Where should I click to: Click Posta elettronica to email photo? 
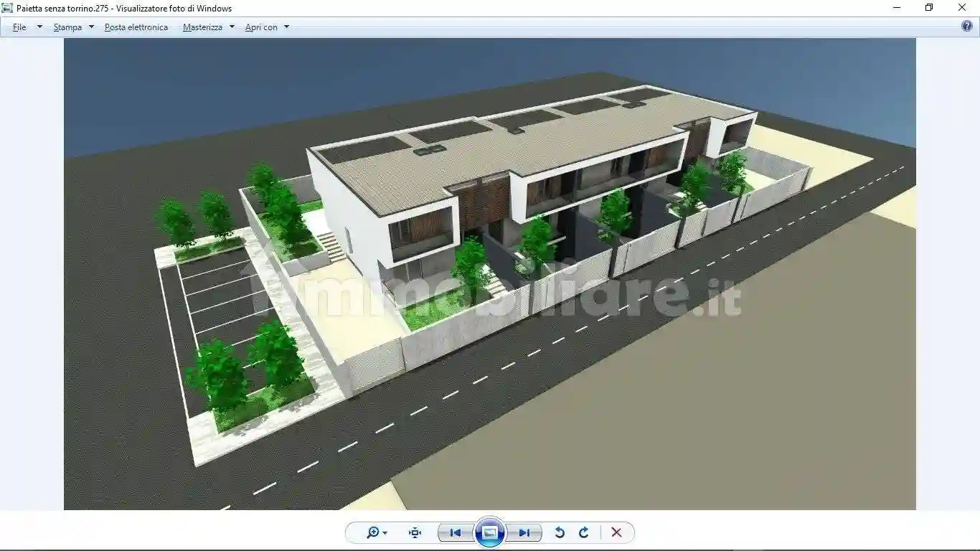click(x=136, y=27)
